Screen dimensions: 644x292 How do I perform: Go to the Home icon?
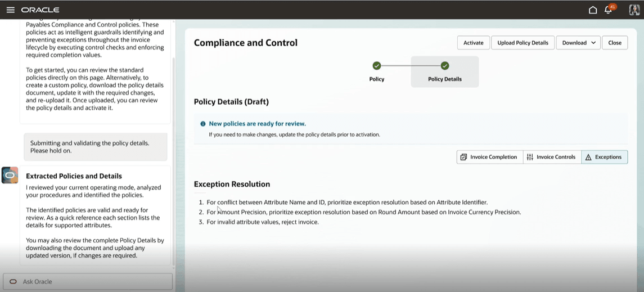[593, 10]
